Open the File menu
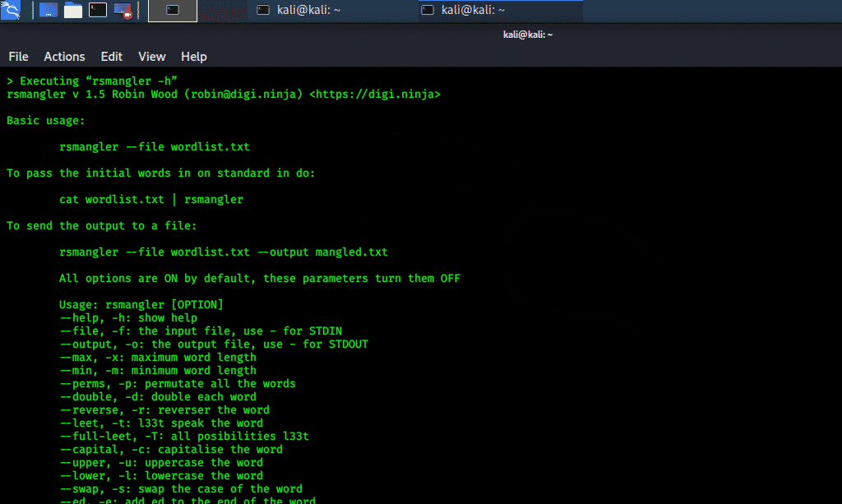Viewport: 842px width, 504px height. point(18,57)
